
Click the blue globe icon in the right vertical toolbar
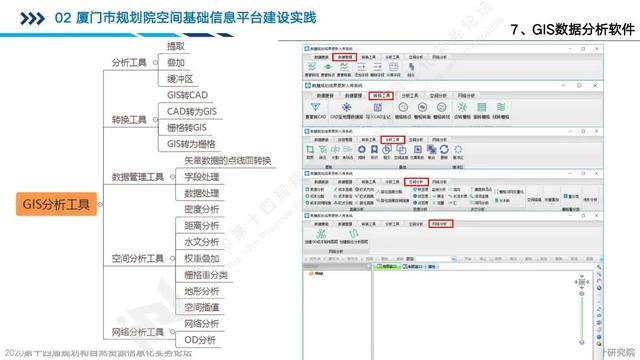[599, 337]
